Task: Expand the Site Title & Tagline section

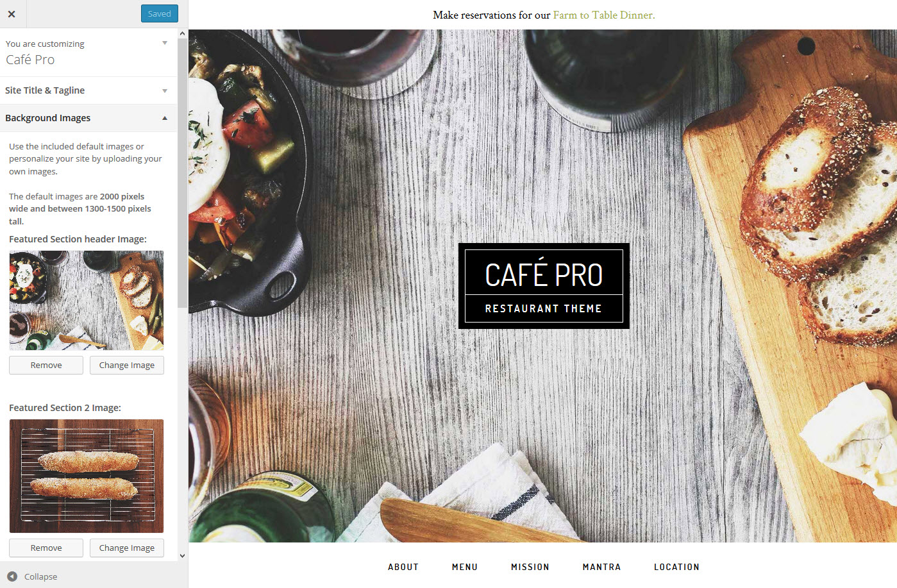Action: click(x=88, y=90)
